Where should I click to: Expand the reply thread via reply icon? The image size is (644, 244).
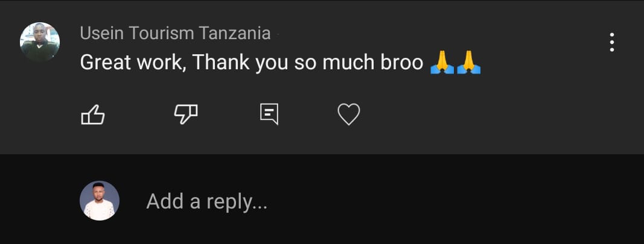[x=269, y=114]
